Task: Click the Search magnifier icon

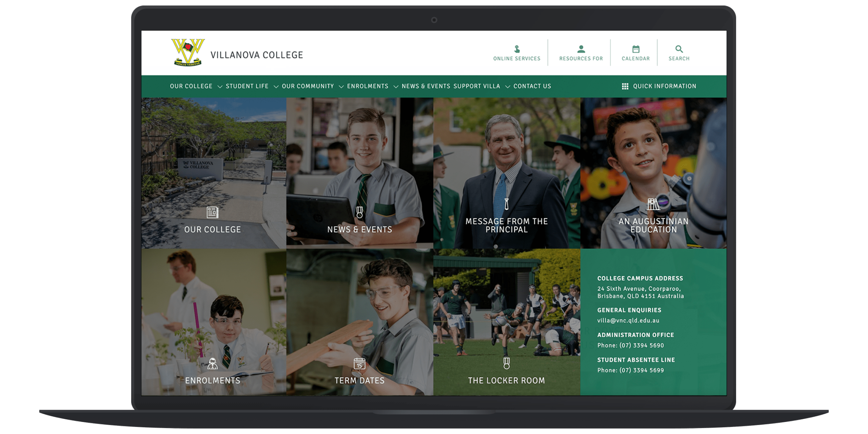Action: pos(679,49)
